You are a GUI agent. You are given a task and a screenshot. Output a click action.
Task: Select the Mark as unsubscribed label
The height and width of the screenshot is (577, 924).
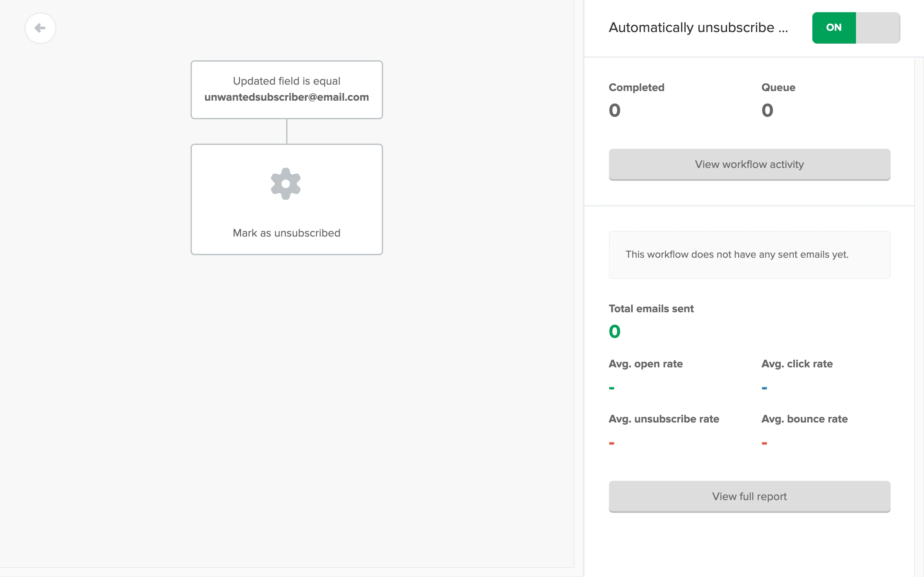click(x=287, y=233)
